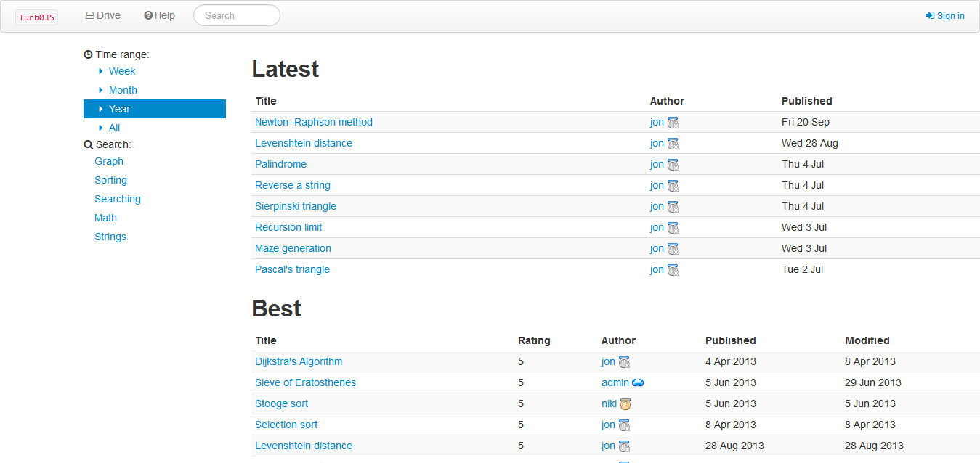Open Recursion limit entry
Screen dimensions: 980x463
coord(288,227)
